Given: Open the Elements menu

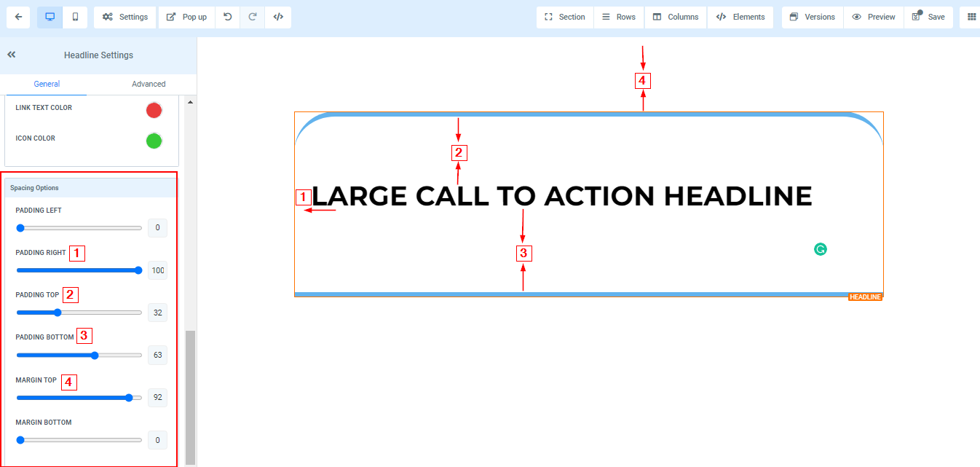Looking at the screenshot, I should click(740, 17).
